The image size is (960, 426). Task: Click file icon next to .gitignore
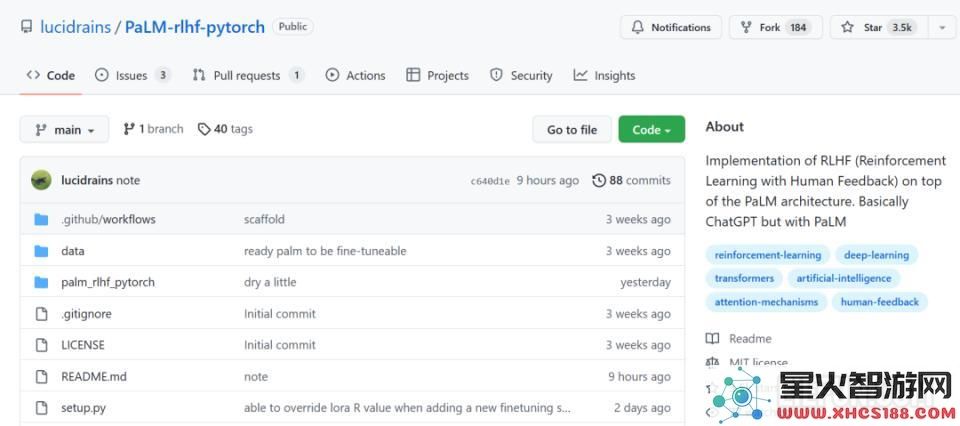tap(41, 314)
